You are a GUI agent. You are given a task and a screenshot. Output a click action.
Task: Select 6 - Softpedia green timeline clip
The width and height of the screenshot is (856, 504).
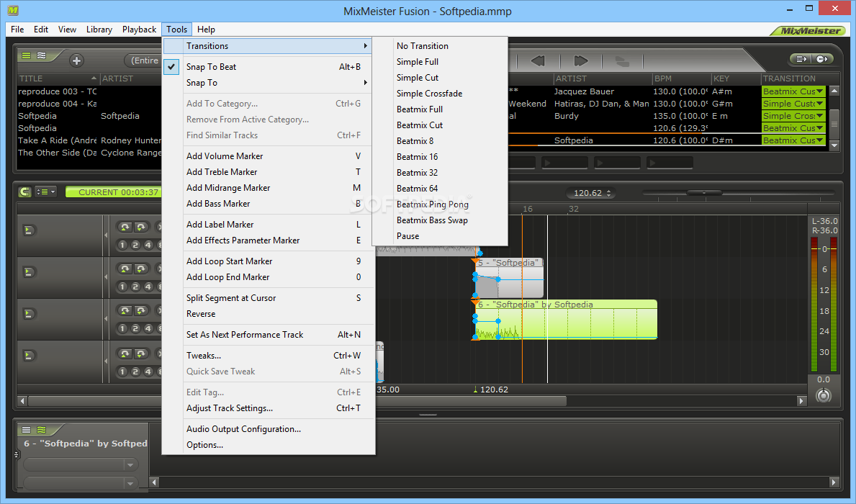coord(566,320)
